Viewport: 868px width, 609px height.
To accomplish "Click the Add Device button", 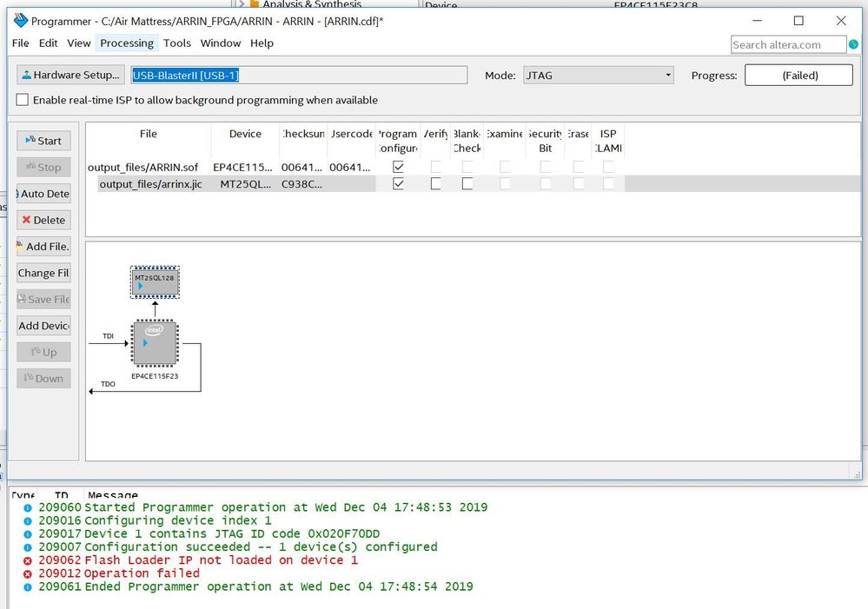I will [43, 326].
